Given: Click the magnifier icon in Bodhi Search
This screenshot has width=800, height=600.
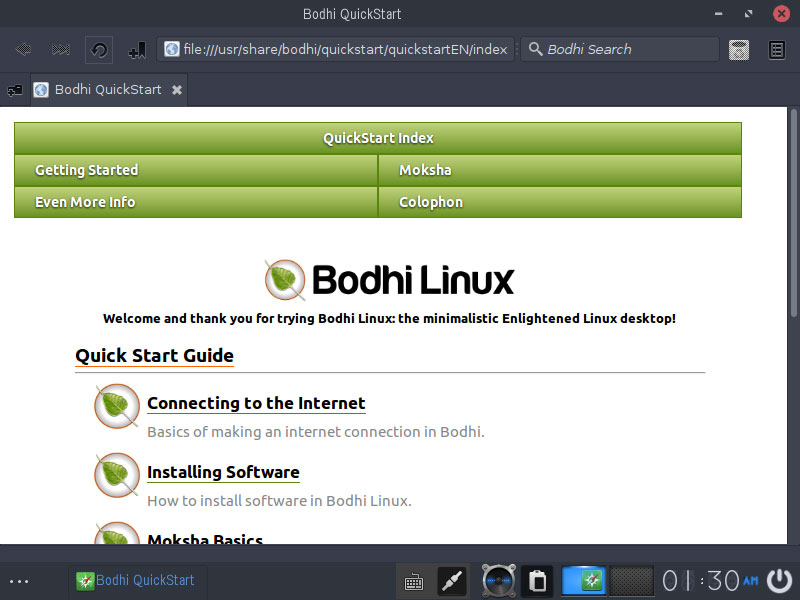Looking at the screenshot, I should 535,49.
